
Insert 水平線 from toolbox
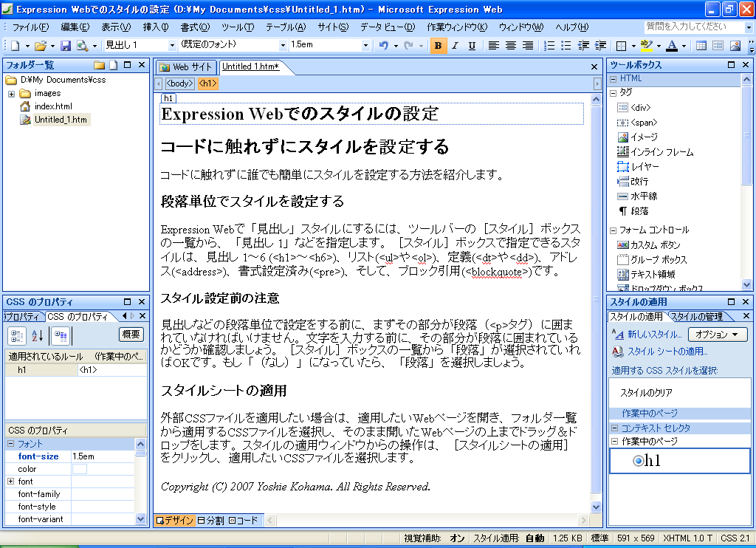[x=637, y=196]
